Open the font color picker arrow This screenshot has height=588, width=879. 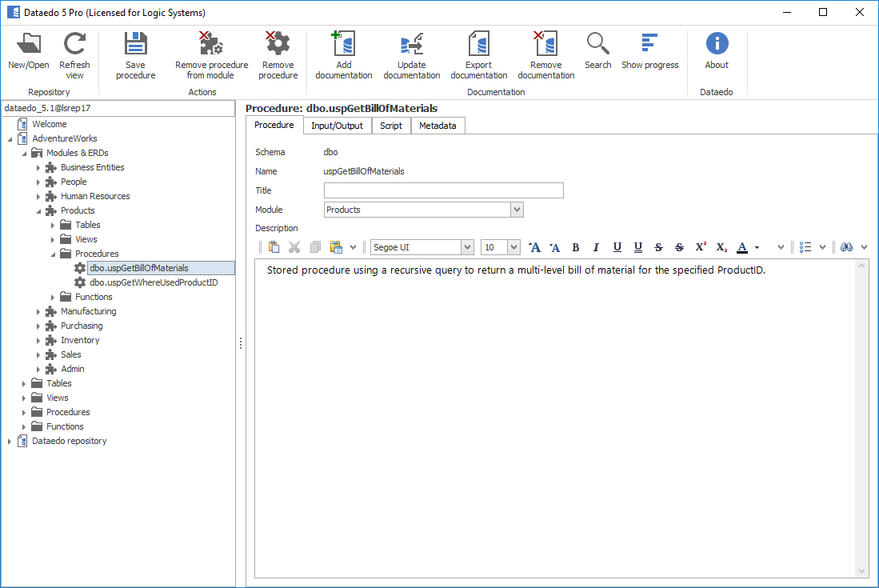pyautogui.click(x=757, y=247)
